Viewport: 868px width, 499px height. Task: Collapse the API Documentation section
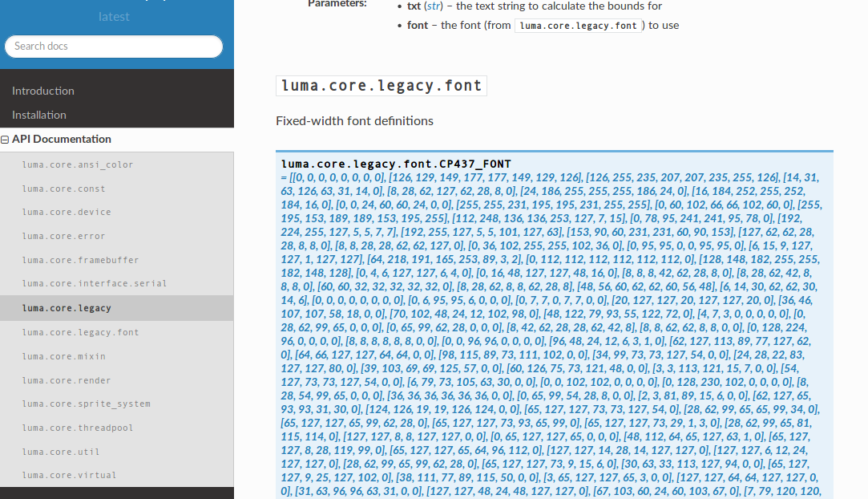pos(5,139)
